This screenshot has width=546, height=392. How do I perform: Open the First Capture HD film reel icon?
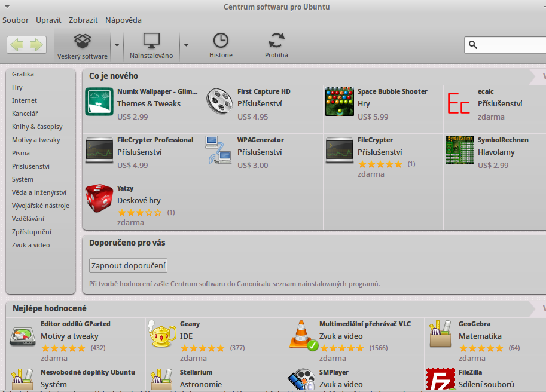coord(219,101)
